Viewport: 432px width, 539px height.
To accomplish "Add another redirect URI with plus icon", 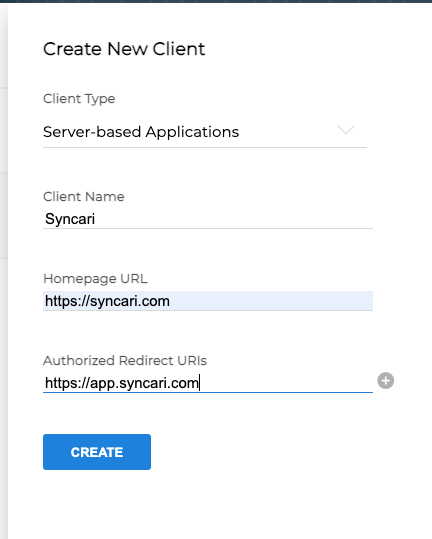I will (x=386, y=381).
